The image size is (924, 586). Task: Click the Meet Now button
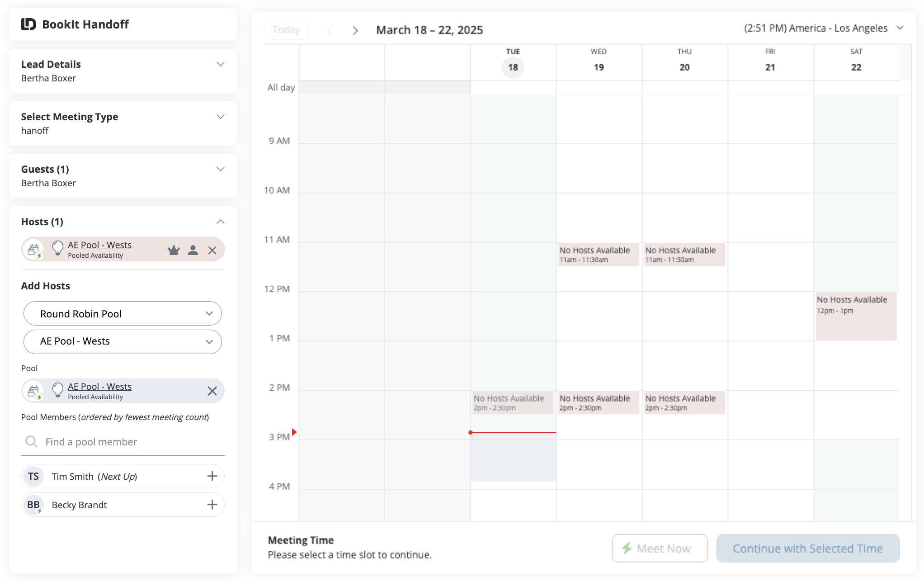660,548
